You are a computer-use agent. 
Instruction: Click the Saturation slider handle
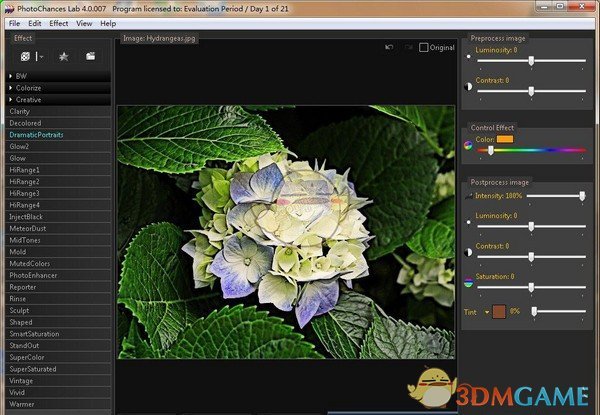click(531, 287)
